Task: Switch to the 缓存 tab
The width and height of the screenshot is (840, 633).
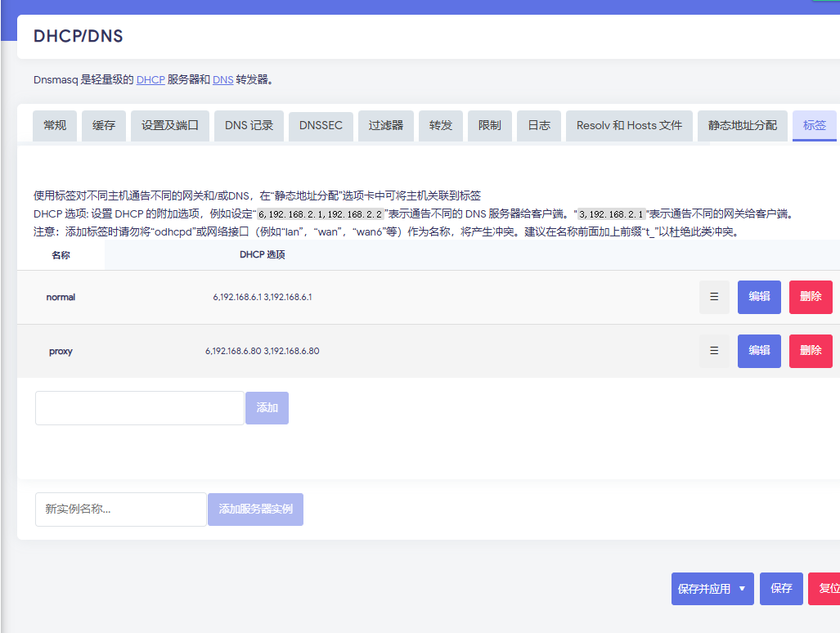Action: [x=104, y=126]
